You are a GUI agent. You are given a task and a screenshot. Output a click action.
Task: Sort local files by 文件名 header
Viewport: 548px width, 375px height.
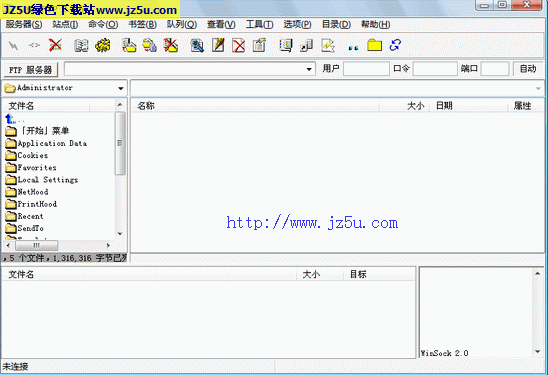coord(46,106)
